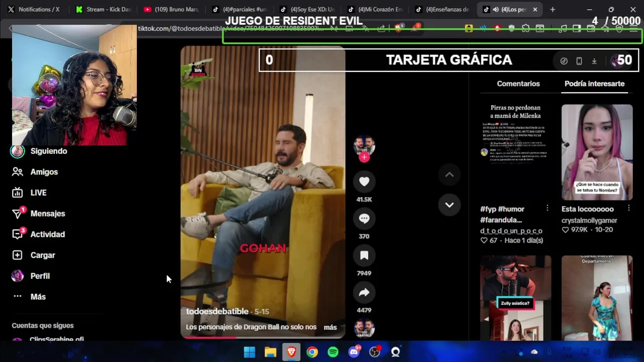644x362 pixels.
Task: Open options for the #fyp #humor video
Action: (x=547, y=208)
